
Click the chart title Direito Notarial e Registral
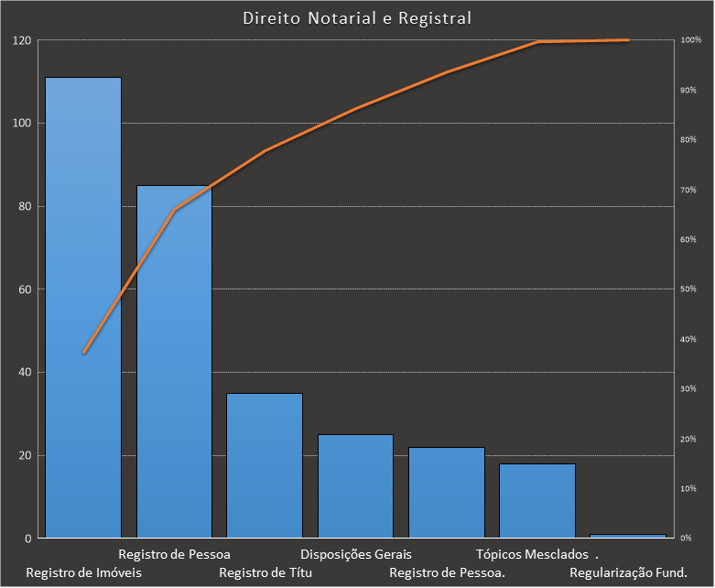pyautogui.click(x=357, y=18)
